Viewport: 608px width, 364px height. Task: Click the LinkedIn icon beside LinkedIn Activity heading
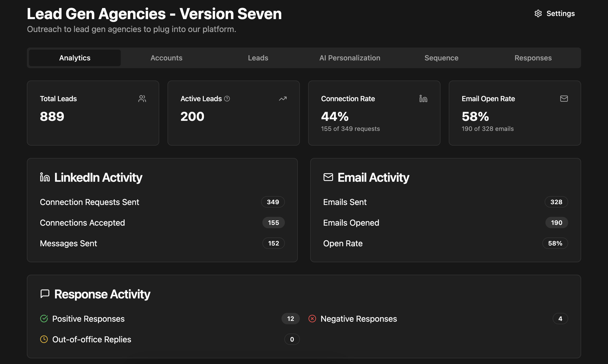[x=45, y=177]
